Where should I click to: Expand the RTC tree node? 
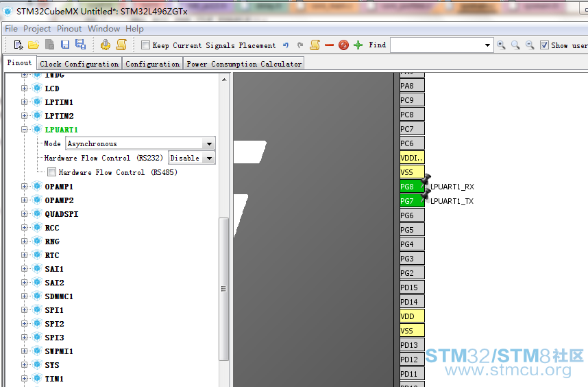click(x=25, y=255)
